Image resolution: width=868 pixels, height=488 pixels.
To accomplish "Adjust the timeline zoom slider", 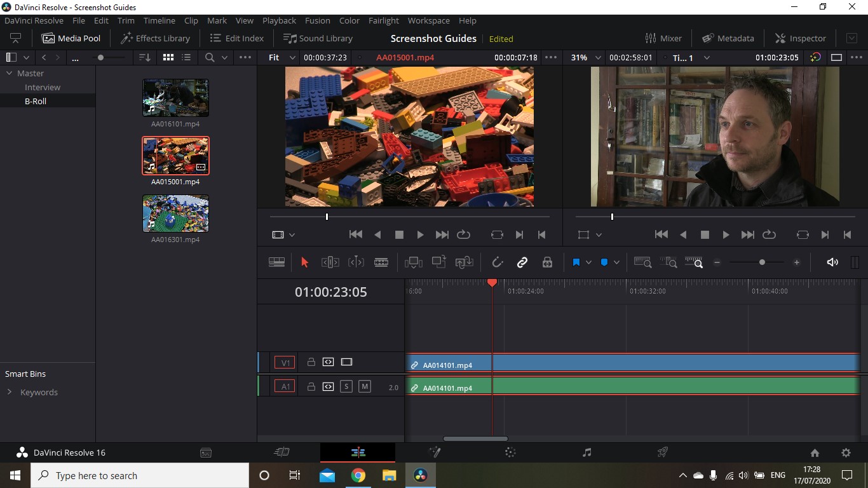I will pyautogui.click(x=762, y=262).
